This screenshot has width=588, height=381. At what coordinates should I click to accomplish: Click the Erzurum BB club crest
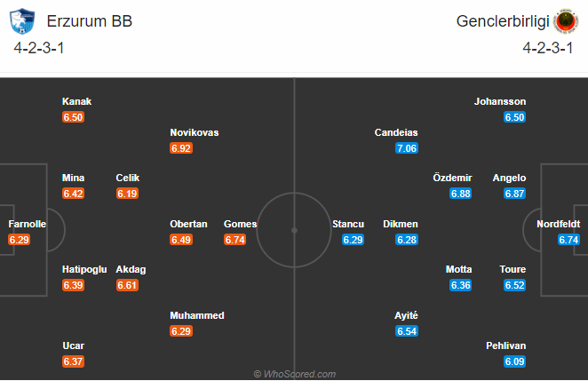[x=22, y=21]
